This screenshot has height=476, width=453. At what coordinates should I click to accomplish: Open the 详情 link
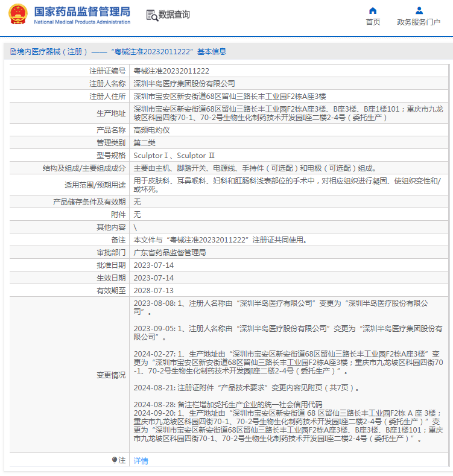tap(141, 461)
